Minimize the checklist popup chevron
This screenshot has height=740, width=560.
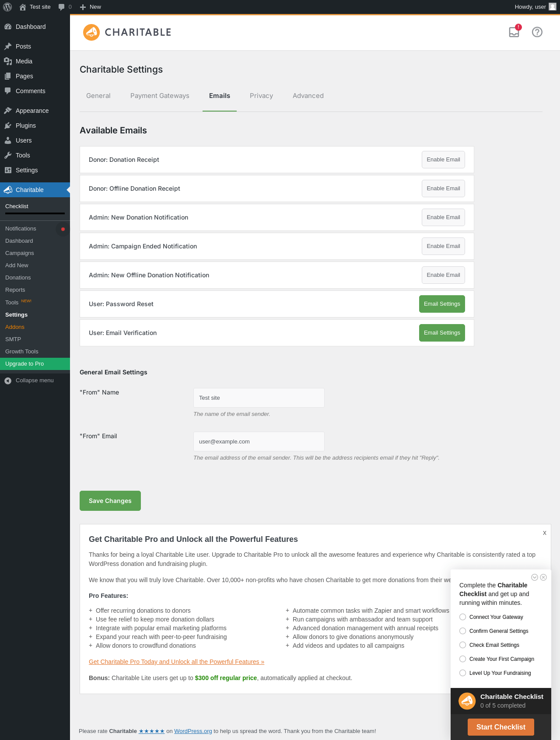(534, 577)
